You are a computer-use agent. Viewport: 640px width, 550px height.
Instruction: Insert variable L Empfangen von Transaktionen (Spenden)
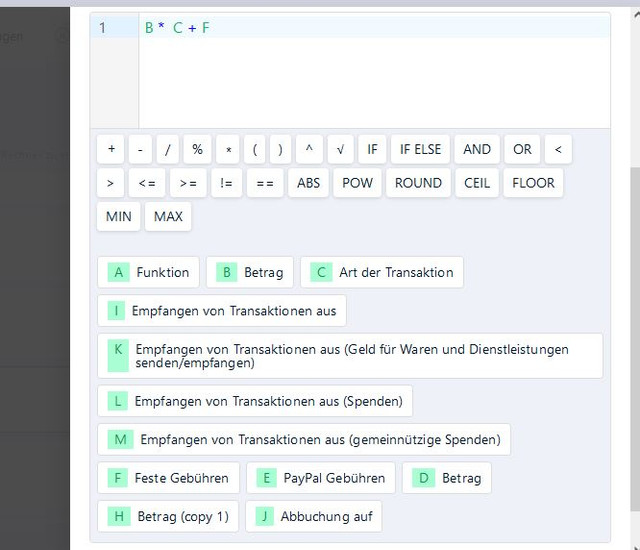coord(255,401)
